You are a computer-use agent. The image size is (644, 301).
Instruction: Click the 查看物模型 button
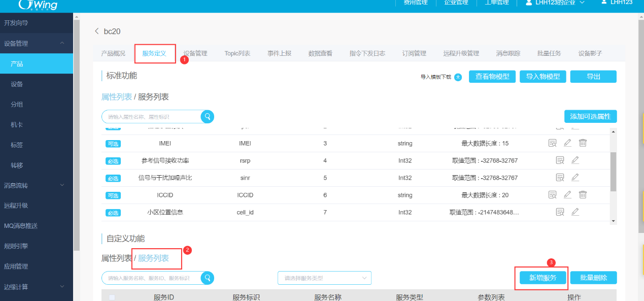pos(492,77)
